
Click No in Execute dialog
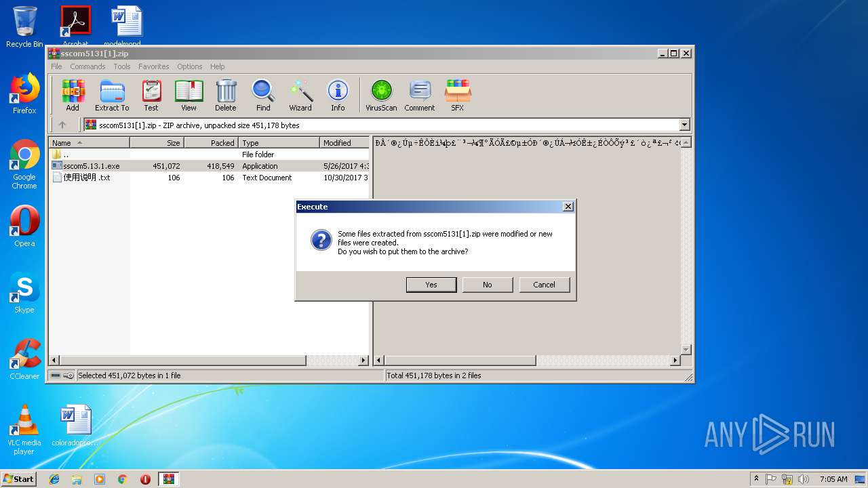487,285
